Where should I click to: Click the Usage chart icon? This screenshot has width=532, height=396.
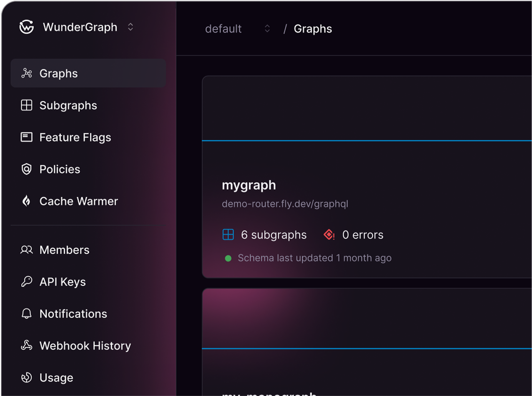(x=26, y=378)
